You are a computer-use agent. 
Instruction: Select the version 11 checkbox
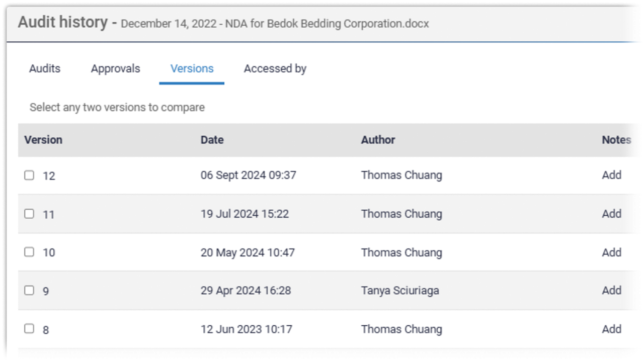(x=29, y=214)
